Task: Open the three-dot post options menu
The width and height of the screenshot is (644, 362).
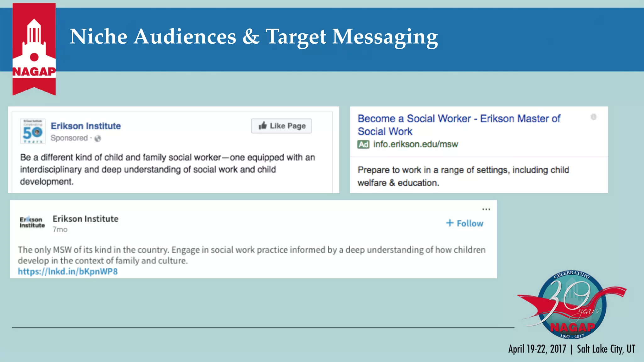Action: coord(486,209)
